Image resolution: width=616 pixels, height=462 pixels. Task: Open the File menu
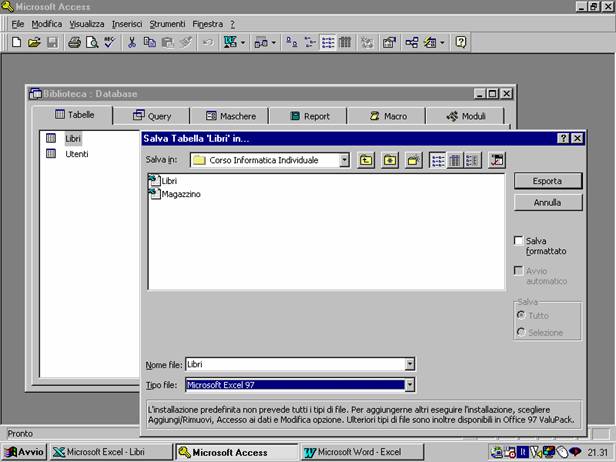(18, 24)
